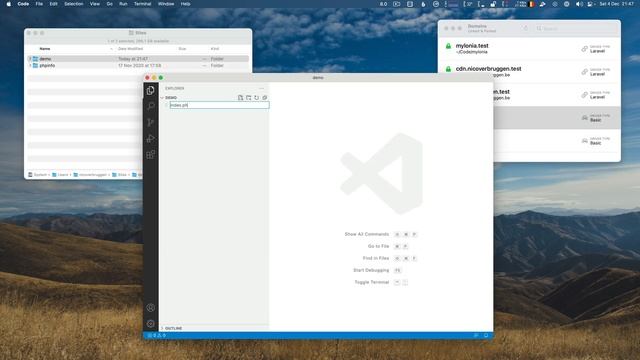This screenshot has width=640, height=360.
Task: Open Manage gear in the activity bar
Action: [x=151, y=324]
